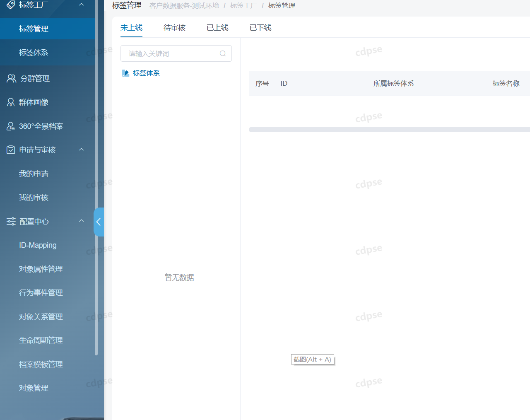The image size is (530, 420).
Task: Open ID-Mapping configuration
Action: [x=38, y=245]
